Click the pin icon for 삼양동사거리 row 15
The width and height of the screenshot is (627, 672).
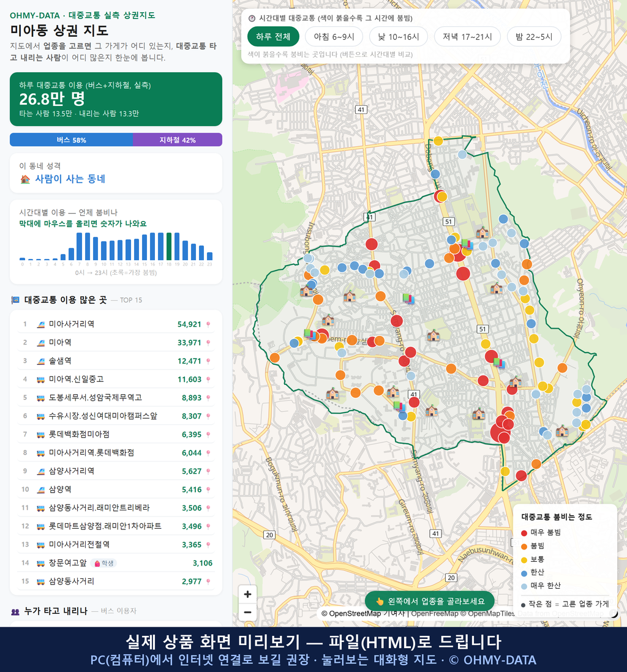pos(208,581)
